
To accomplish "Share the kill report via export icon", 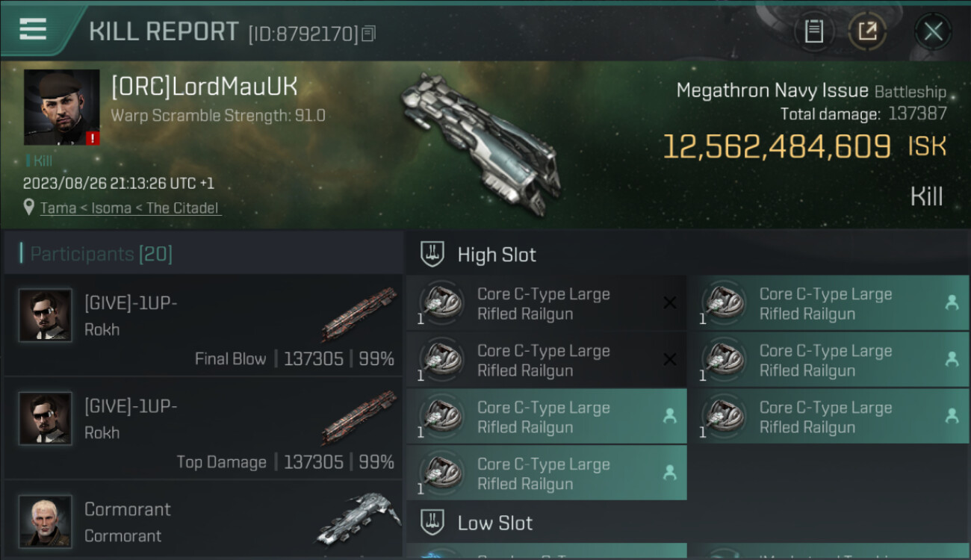I will (x=867, y=31).
